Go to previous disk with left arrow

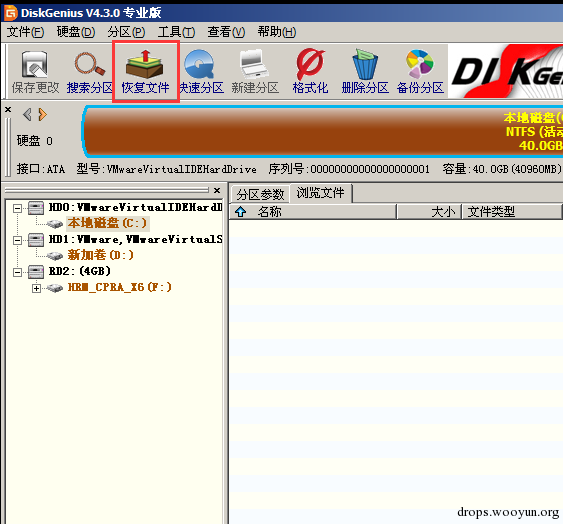tap(27, 115)
